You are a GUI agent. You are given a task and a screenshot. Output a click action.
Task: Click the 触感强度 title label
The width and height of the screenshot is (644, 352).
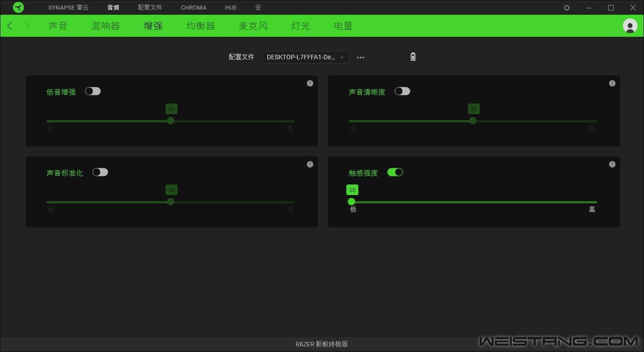pos(363,173)
